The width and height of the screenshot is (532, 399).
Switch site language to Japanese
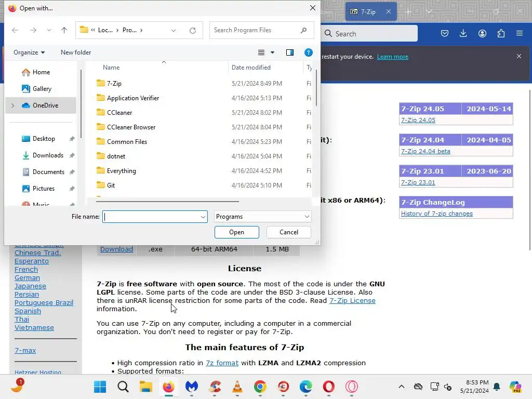(x=30, y=286)
